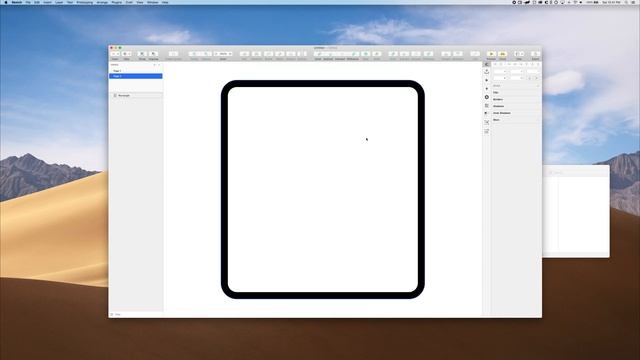Viewport: 640px width, 360px height.
Task: Click the Ungroup toolbar icon
Action: click(153, 54)
